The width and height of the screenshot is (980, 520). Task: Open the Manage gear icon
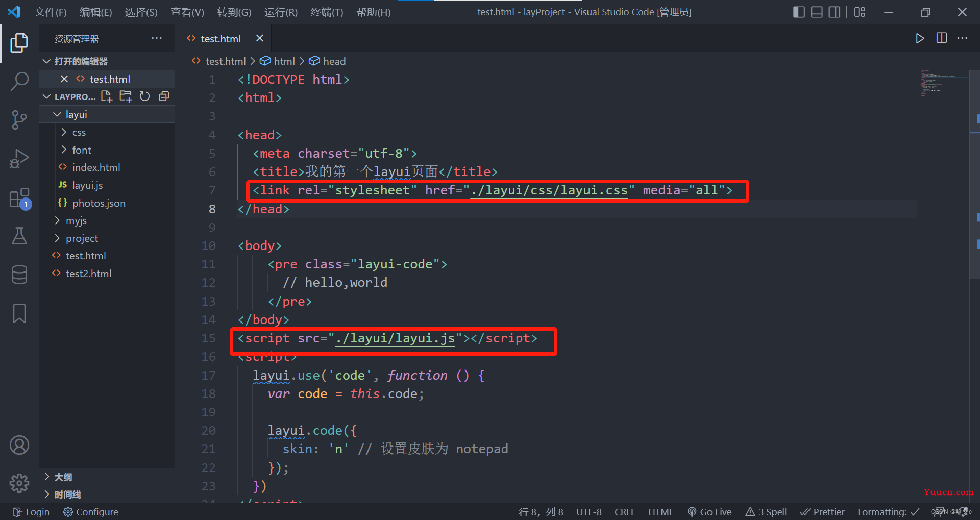pyautogui.click(x=19, y=483)
